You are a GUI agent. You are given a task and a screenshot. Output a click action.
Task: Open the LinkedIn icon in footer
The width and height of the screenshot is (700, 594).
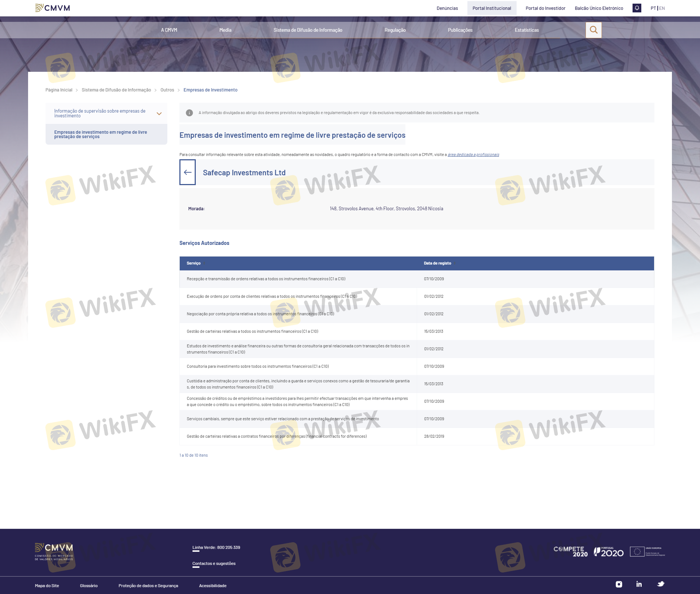[639, 584]
